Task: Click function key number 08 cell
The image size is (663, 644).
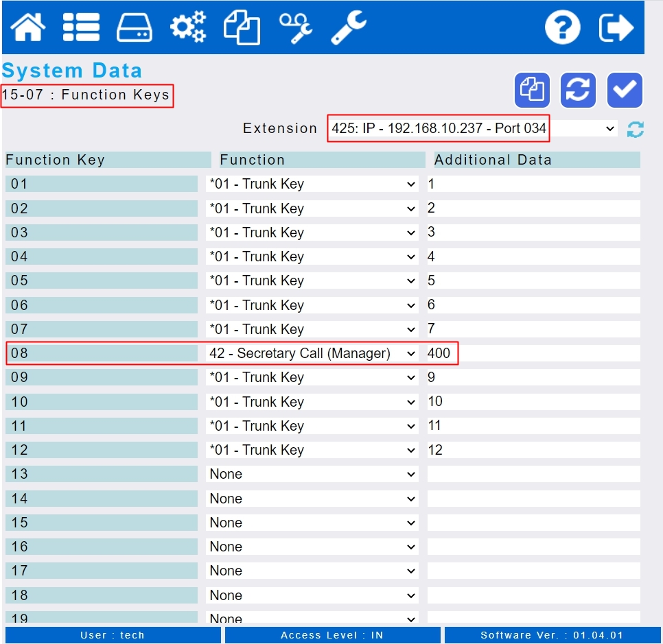Action: pyautogui.click(x=102, y=353)
